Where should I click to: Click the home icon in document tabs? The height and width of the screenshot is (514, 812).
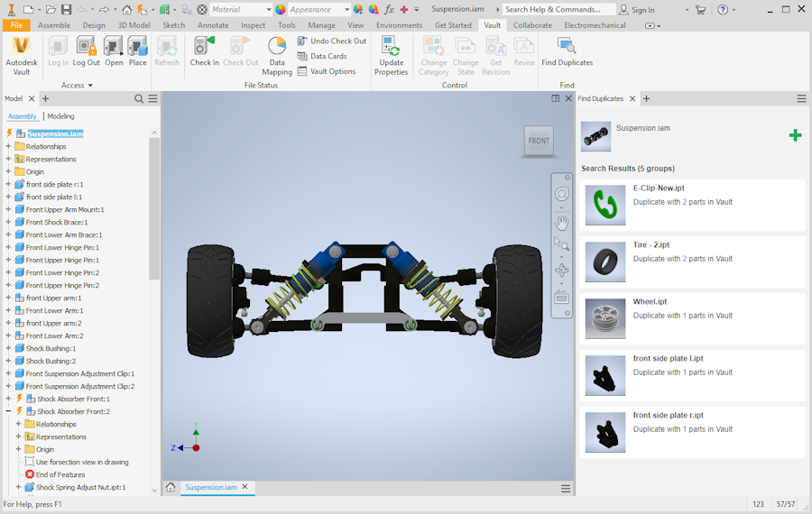171,488
